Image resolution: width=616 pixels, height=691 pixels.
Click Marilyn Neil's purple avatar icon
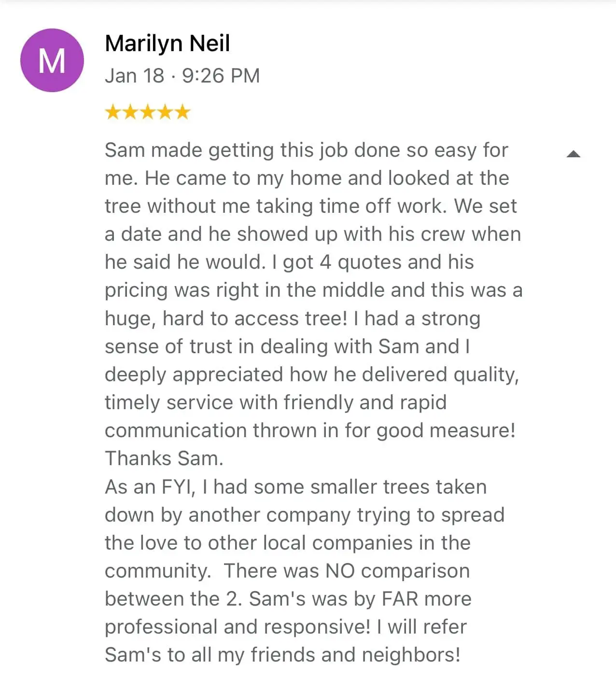coord(52,59)
